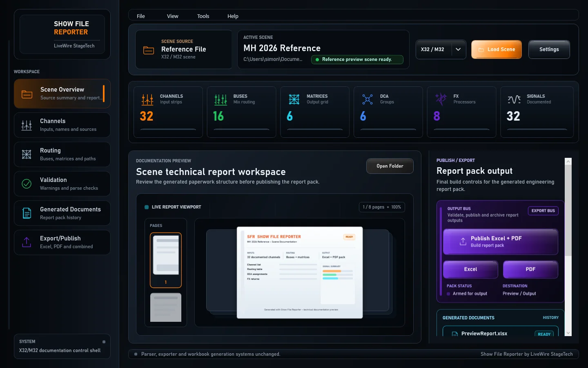Click the orange Channels stat card icon
This screenshot has height=368, width=588.
pos(147,99)
